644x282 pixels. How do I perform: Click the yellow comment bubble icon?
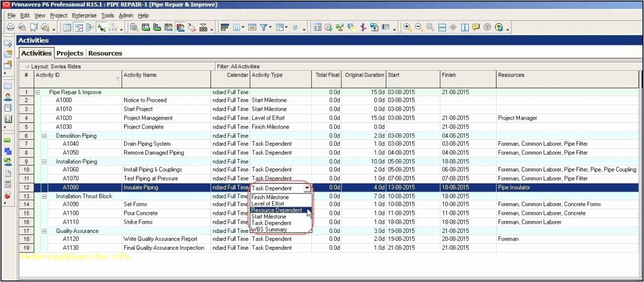click(476, 28)
